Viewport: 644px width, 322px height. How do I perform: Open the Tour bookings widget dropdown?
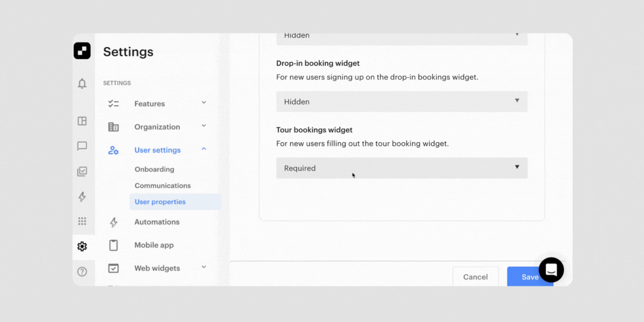pyautogui.click(x=401, y=168)
